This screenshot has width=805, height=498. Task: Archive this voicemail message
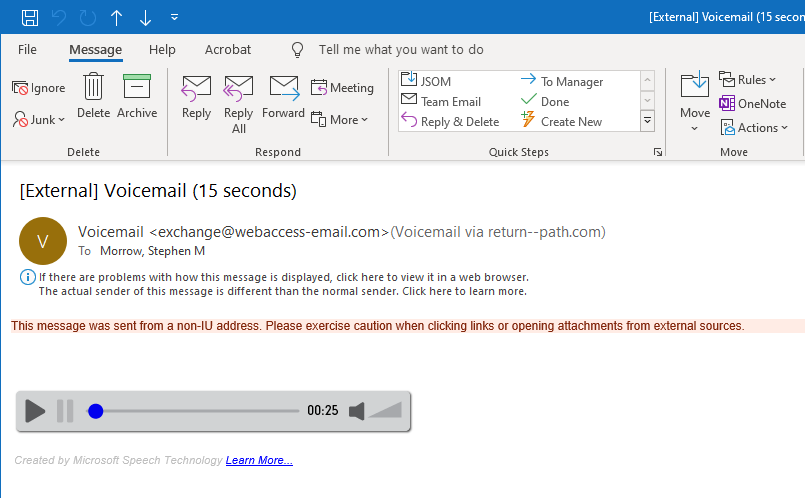[x=137, y=95]
